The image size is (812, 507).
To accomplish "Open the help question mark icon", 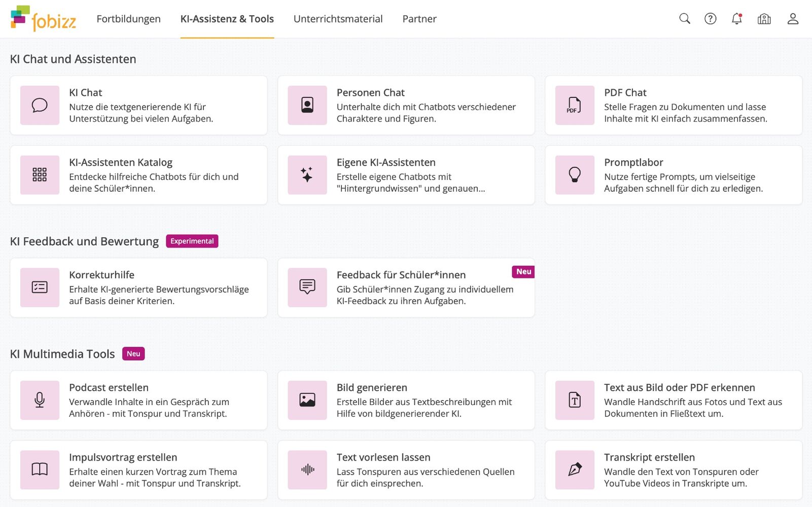I will coord(711,19).
